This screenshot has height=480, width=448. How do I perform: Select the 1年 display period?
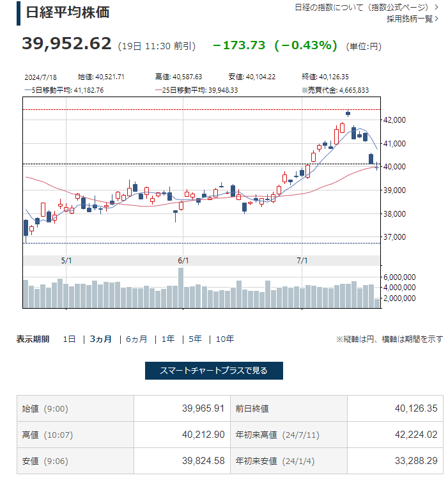pos(168,339)
